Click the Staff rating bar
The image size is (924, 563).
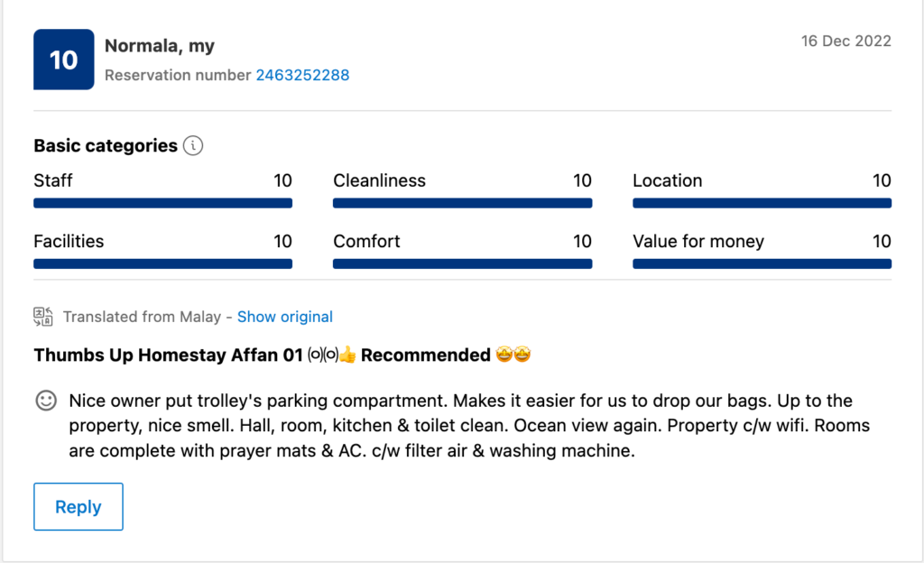[x=162, y=203]
